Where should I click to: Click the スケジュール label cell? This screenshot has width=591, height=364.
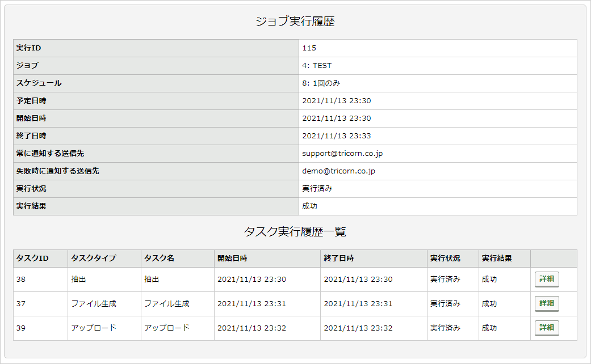click(x=156, y=83)
